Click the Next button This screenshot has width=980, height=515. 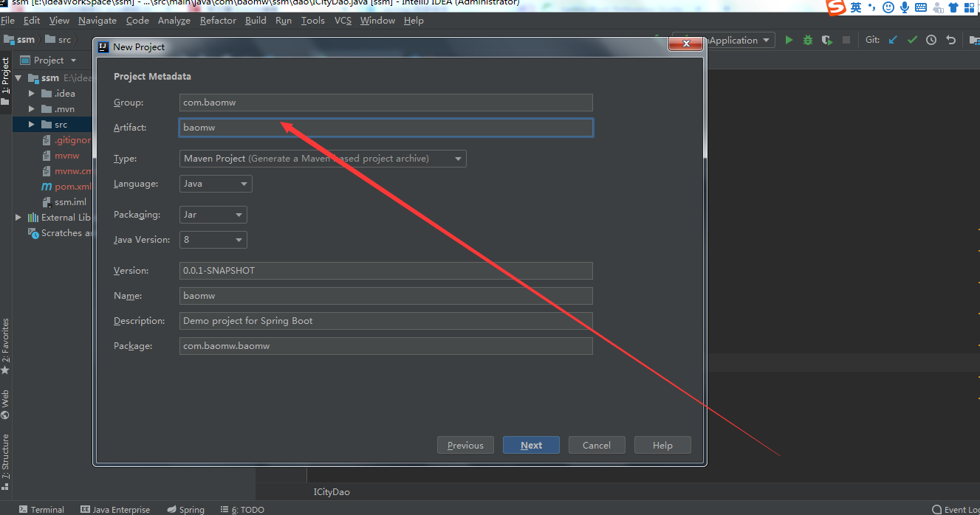pyautogui.click(x=531, y=445)
